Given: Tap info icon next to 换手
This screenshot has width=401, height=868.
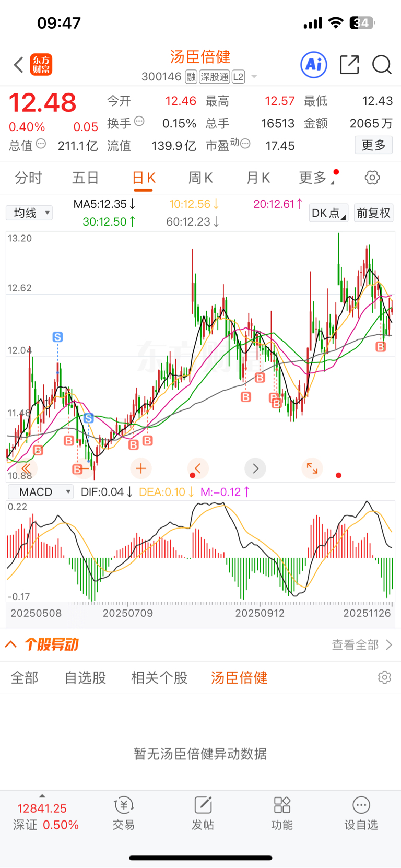Looking at the screenshot, I should (139, 121).
